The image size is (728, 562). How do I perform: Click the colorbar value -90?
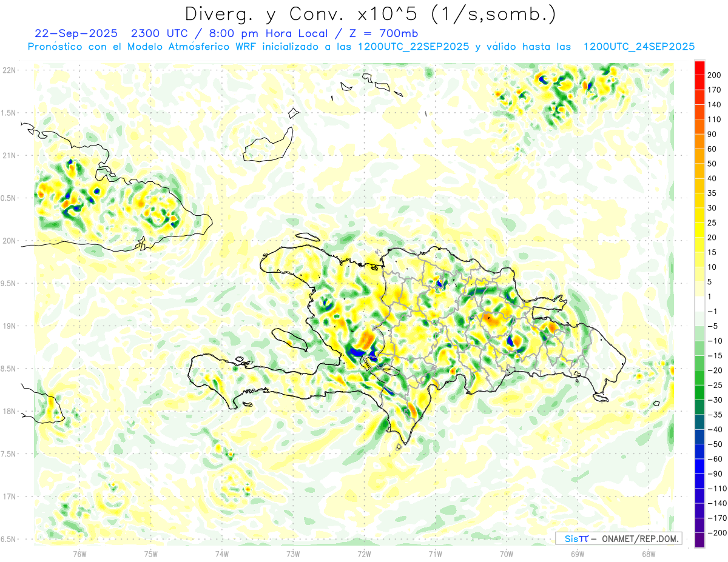[714, 473]
